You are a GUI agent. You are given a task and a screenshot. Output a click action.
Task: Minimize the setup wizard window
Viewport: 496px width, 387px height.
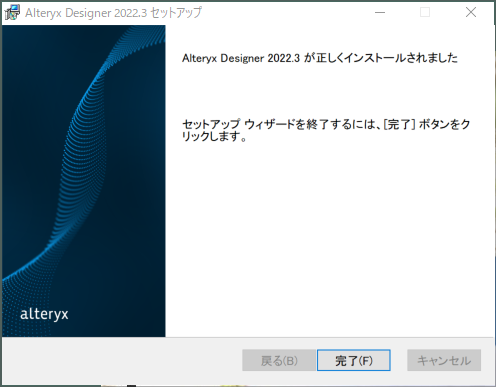pyautogui.click(x=380, y=12)
